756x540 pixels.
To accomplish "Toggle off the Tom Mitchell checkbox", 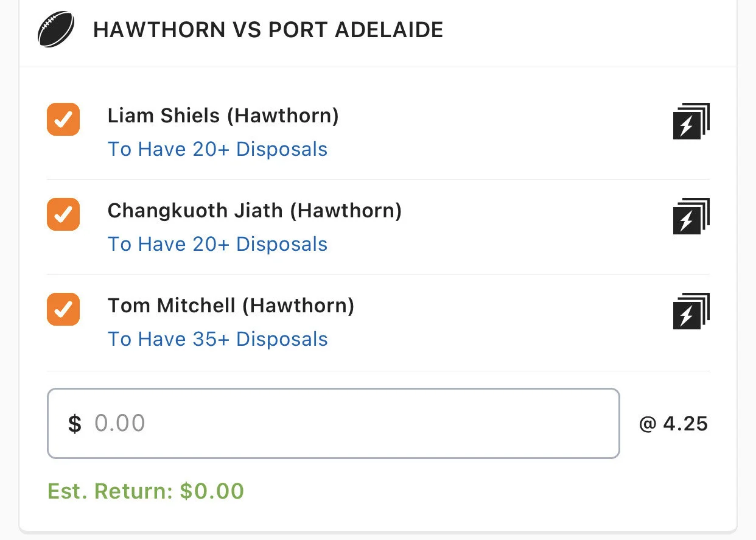I will point(63,309).
